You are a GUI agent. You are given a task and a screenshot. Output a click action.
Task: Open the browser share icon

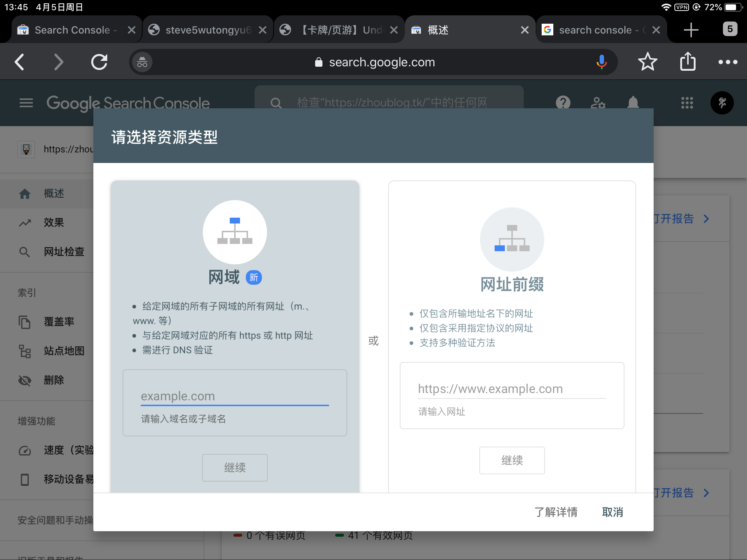[x=688, y=62]
